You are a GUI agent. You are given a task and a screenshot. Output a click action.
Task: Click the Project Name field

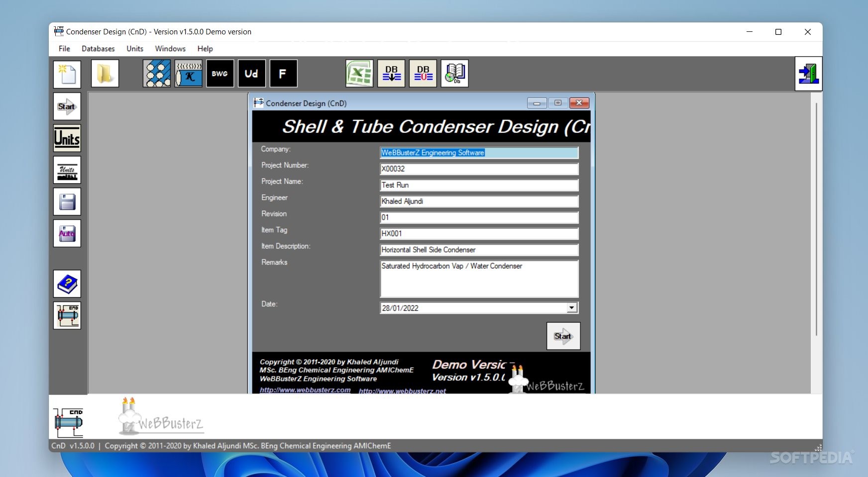point(479,185)
